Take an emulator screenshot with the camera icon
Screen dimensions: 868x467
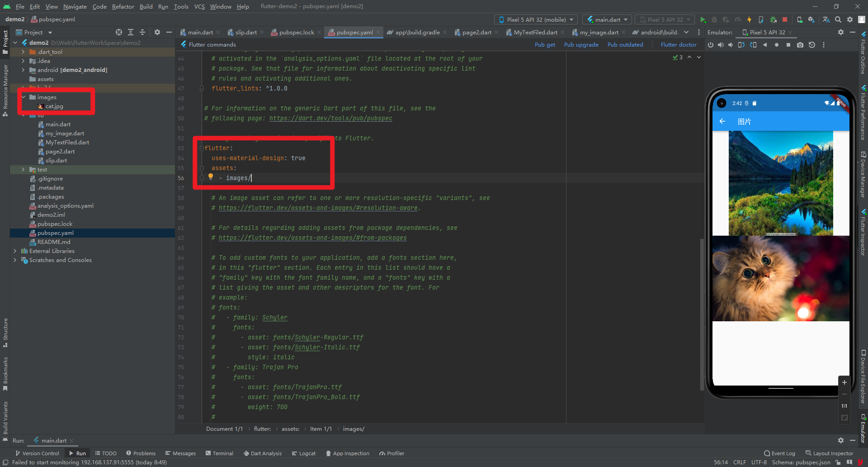[x=800, y=45]
